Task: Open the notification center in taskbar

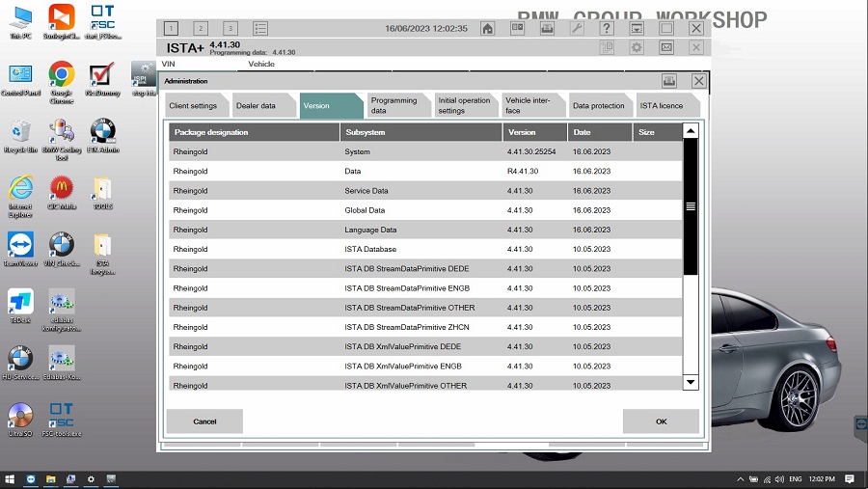Action: pos(849,479)
